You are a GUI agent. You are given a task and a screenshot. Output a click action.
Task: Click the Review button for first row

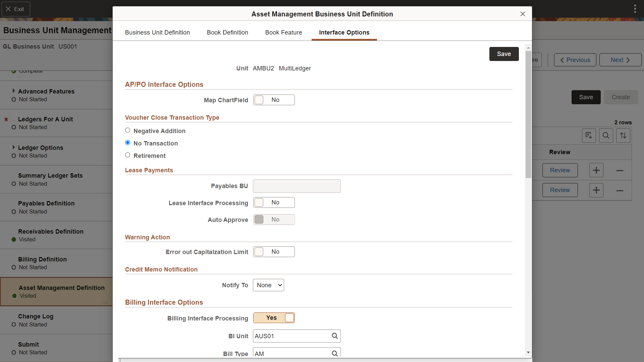[x=560, y=170]
